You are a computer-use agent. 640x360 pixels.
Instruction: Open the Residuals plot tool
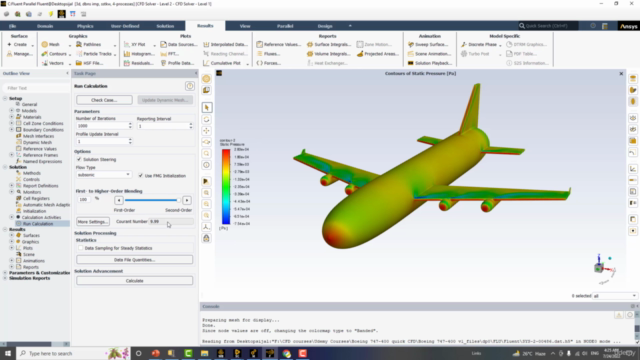(x=138, y=63)
